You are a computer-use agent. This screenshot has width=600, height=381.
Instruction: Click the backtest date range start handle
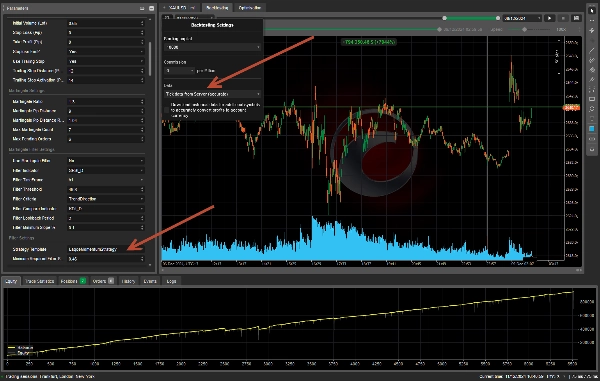[x=444, y=18]
